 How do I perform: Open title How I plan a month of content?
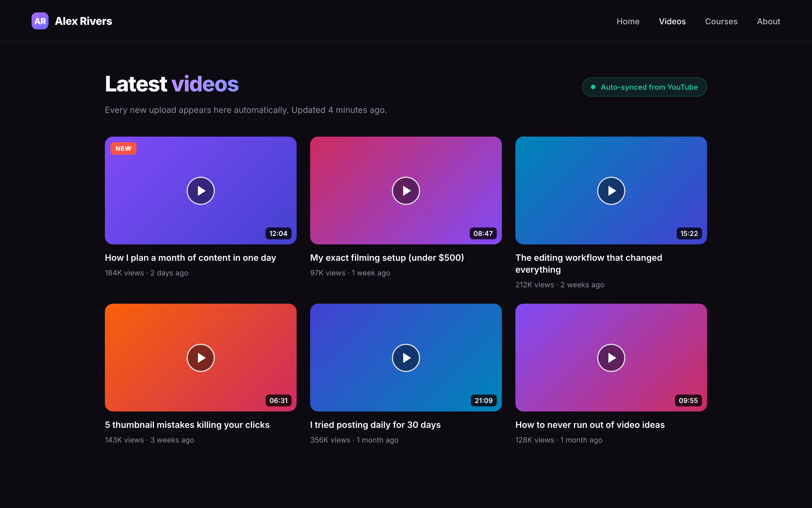(190, 258)
